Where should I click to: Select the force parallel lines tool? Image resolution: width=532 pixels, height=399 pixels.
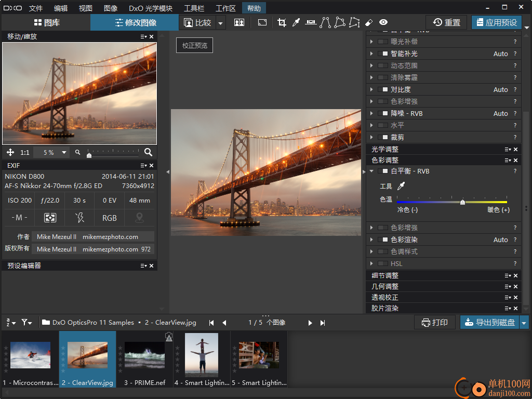coord(325,23)
